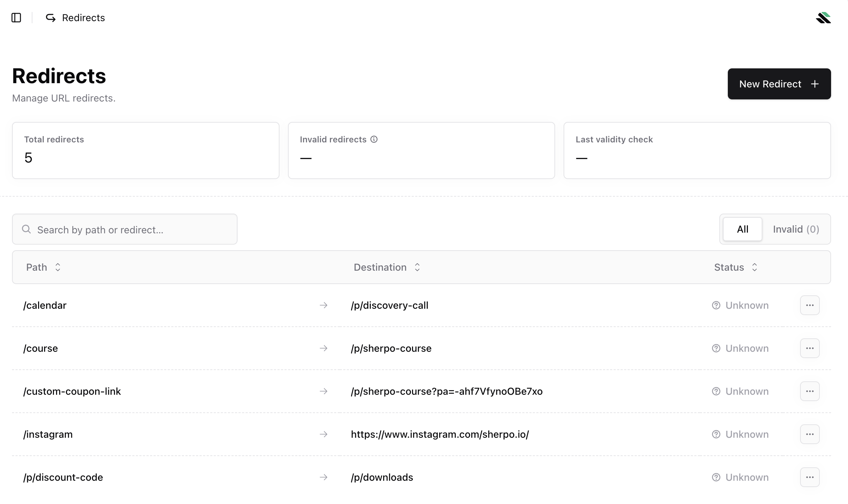Screen dimensions: 848x504
Task: Click the search magnifier icon
Action: [x=26, y=229]
